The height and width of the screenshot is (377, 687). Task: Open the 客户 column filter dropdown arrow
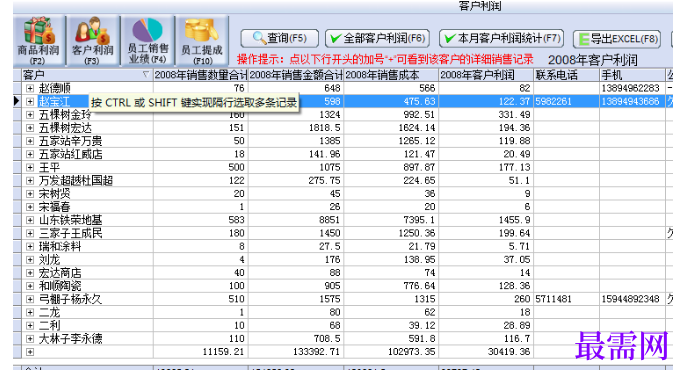(x=146, y=75)
